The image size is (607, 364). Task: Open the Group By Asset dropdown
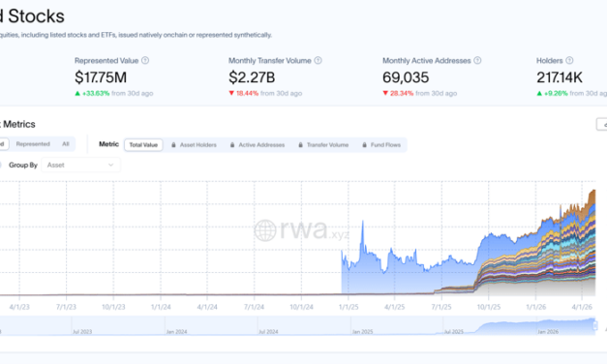click(x=81, y=165)
